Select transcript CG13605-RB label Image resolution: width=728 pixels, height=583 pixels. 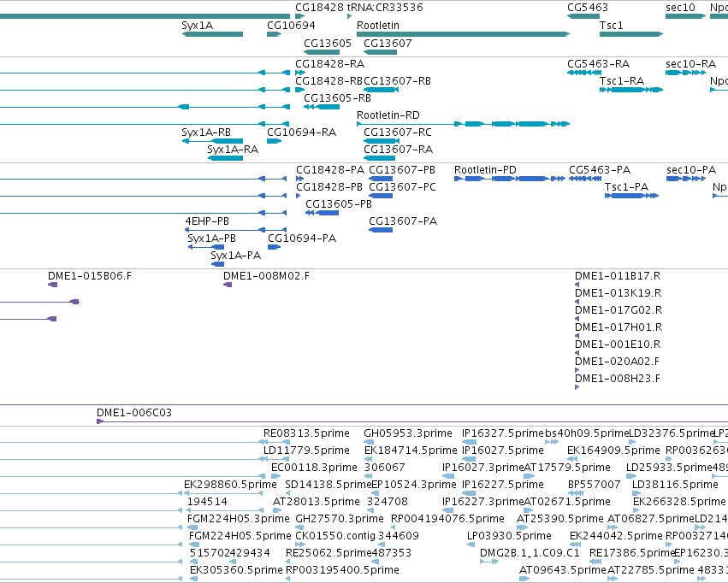(337, 97)
